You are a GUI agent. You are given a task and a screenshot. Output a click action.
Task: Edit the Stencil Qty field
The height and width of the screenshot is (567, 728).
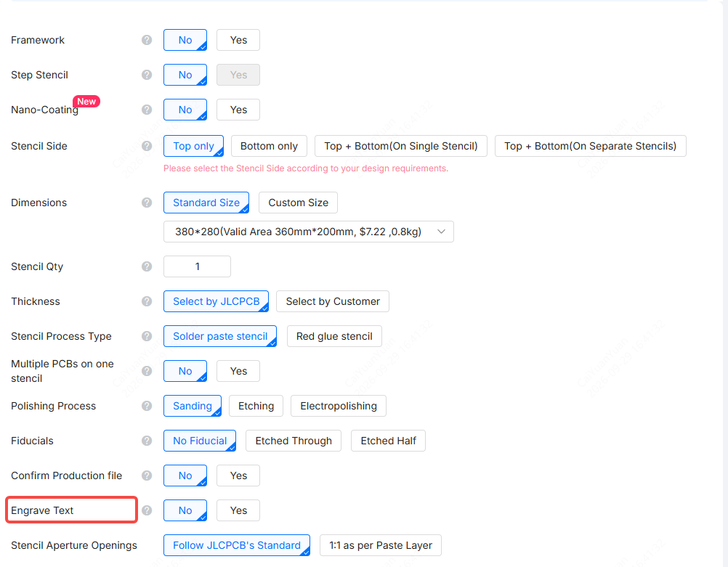click(x=197, y=266)
